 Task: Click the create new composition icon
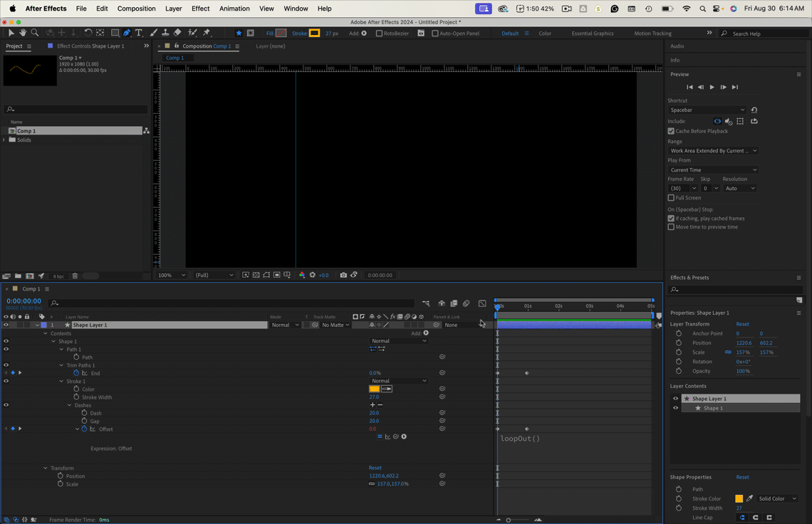(x=30, y=276)
